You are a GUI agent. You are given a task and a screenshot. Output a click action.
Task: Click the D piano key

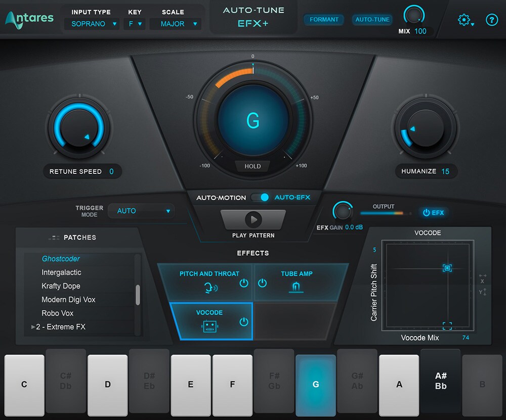pyautogui.click(x=107, y=385)
